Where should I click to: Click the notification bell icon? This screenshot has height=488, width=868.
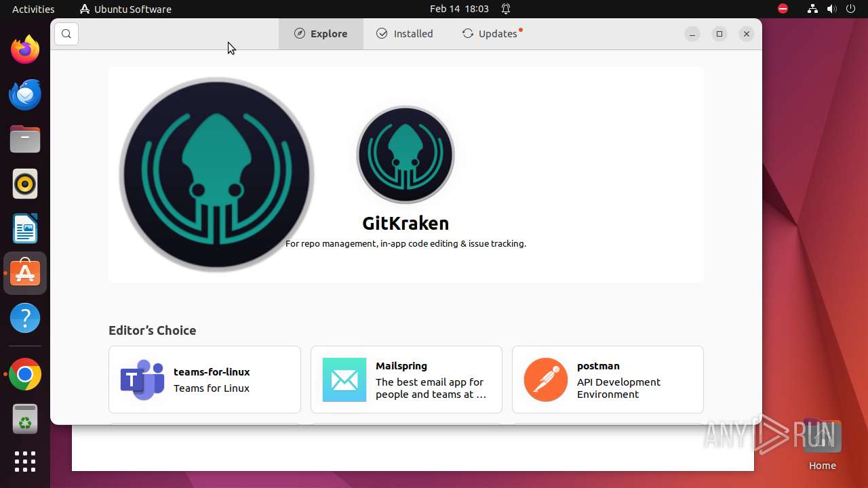click(506, 9)
